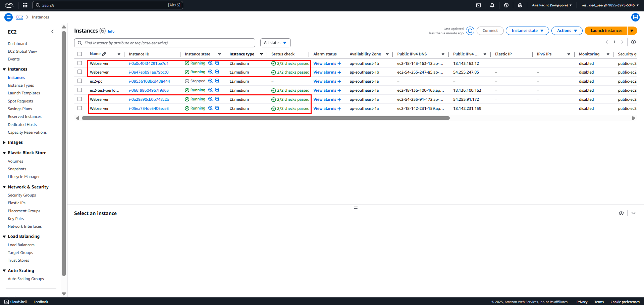Collapse the details panel chevron
The image size is (644, 305).
pyautogui.click(x=633, y=213)
